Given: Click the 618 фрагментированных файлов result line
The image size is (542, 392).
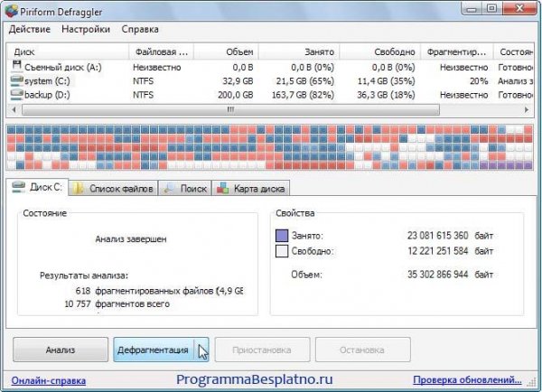Looking at the screenshot, I should (x=159, y=291).
